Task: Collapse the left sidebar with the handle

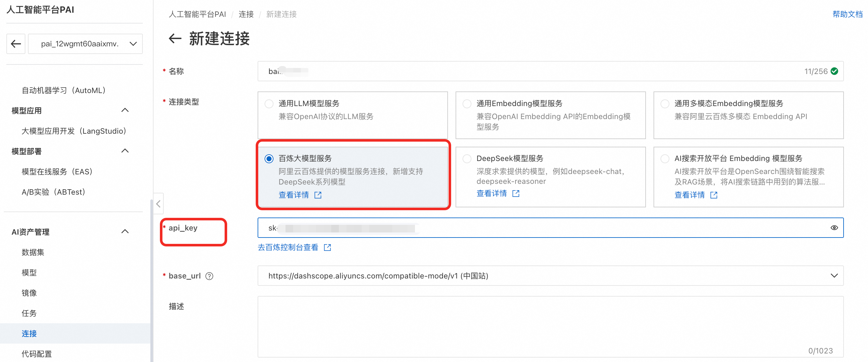Action: [x=158, y=204]
